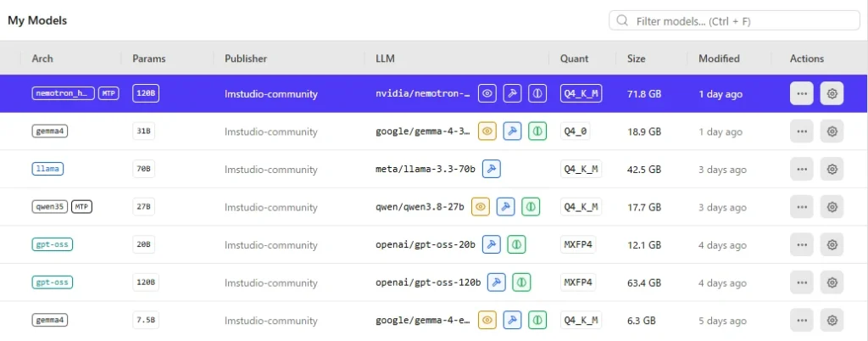Click the vision eye icon for nvidia/nemotron
The width and height of the screenshot is (868, 341).
pos(487,93)
